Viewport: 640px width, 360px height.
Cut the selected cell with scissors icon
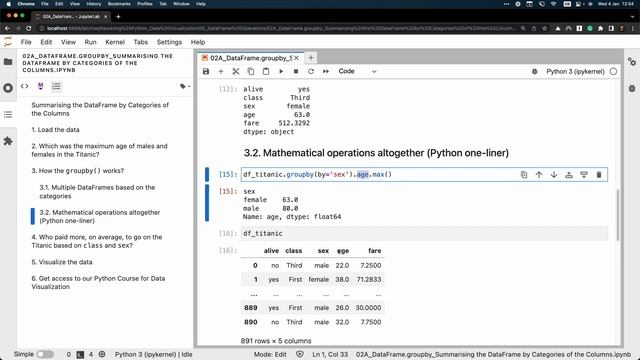click(x=236, y=71)
